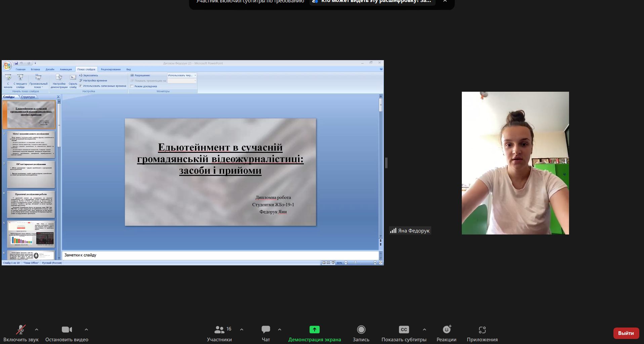Save presentation from Quick Access toolbar
The height and width of the screenshot is (344, 644).
(16, 63)
